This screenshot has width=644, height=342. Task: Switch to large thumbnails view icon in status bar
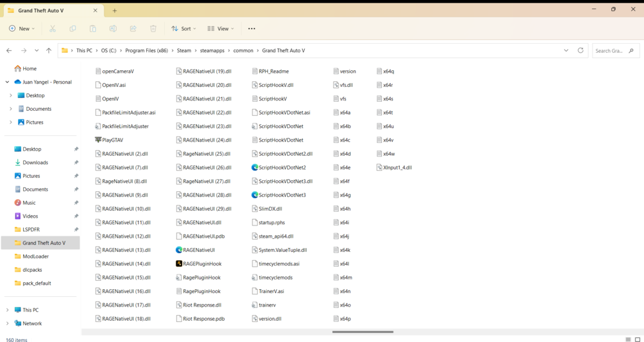coord(638,339)
